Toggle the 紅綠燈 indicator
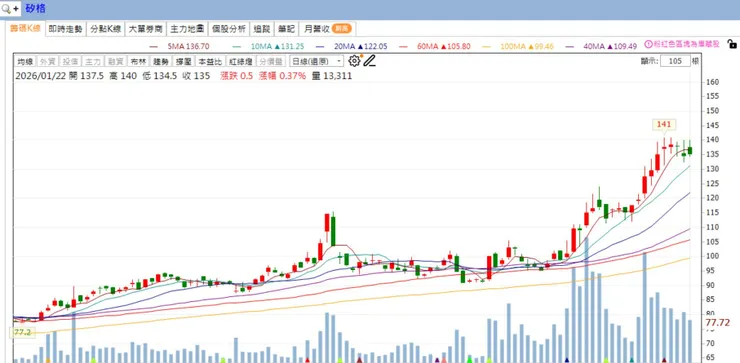740x363 pixels. [x=240, y=61]
